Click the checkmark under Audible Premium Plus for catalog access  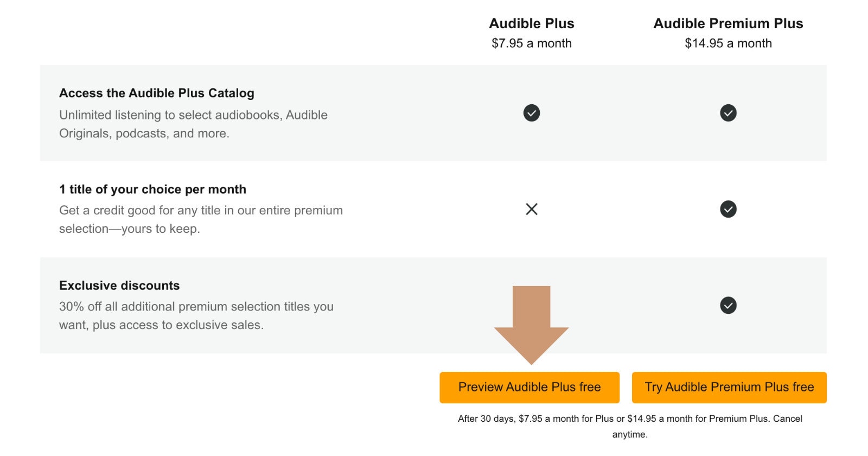tap(729, 113)
